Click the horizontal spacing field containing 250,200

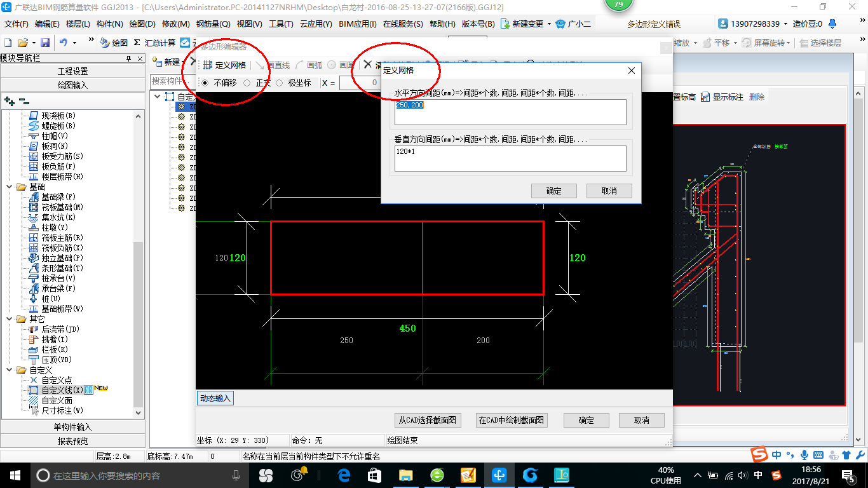pyautogui.click(x=510, y=112)
